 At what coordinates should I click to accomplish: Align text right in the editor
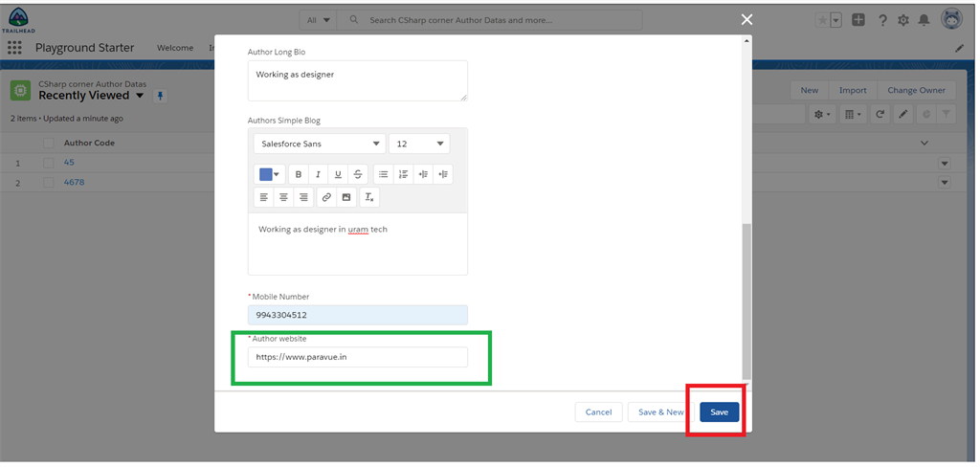303,197
